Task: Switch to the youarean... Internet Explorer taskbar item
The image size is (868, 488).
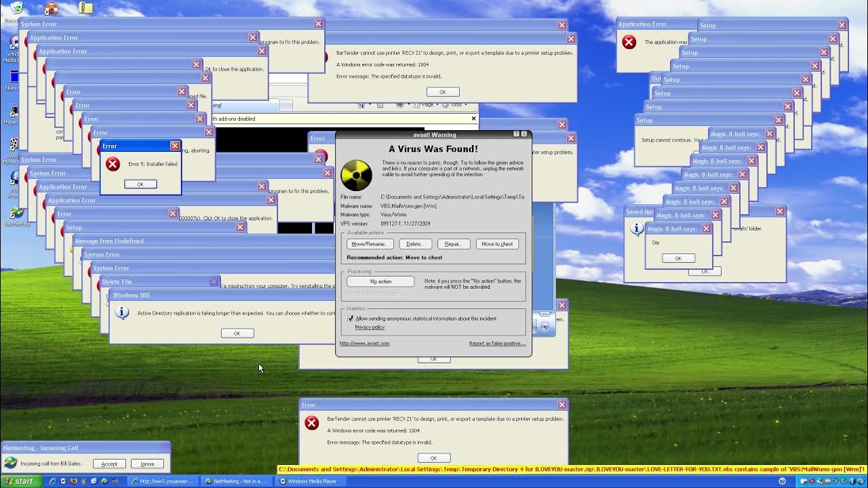Action: pyautogui.click(x=162, y=481)
